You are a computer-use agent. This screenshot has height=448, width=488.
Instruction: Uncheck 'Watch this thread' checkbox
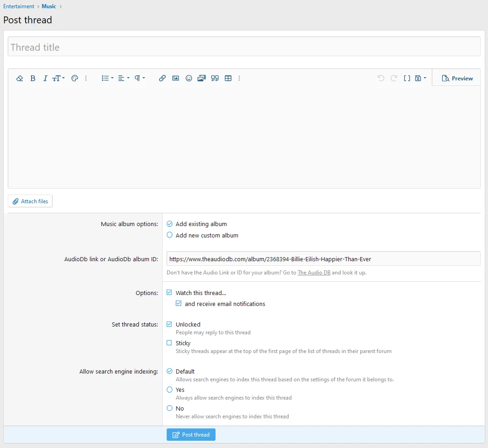(x=170, y=293)
